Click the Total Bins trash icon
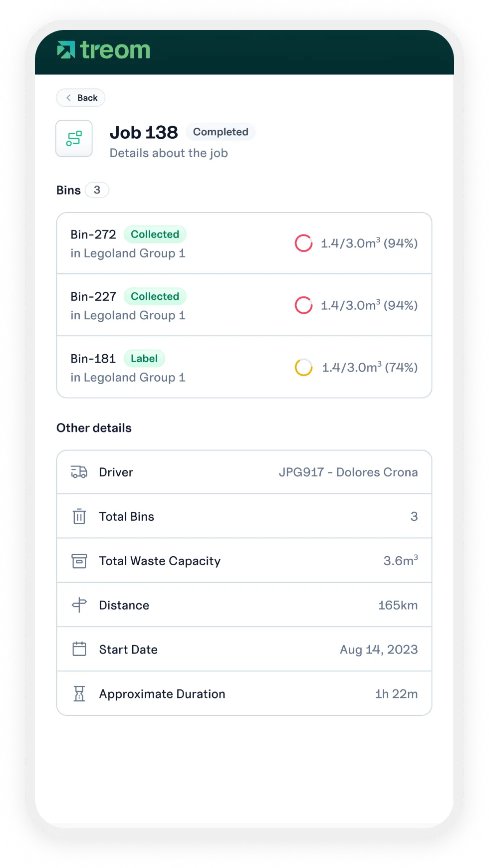This screenshot has width=489, height=868. coord(79,516)
